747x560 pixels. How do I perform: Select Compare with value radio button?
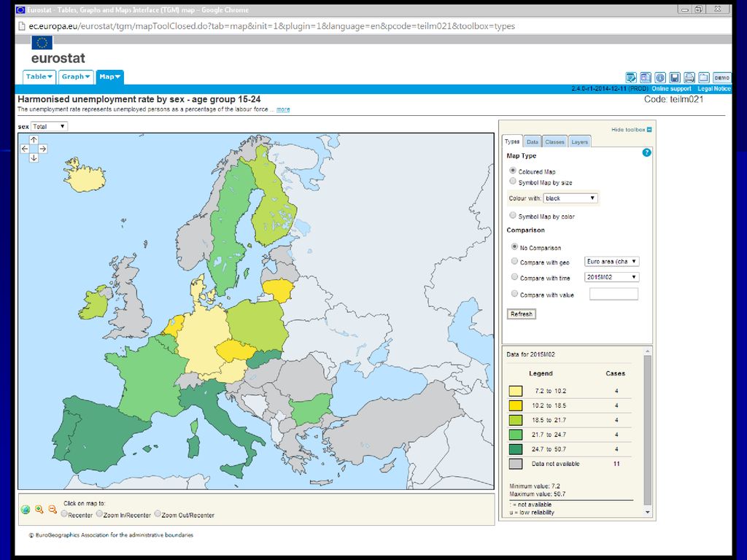coord(514,294)
